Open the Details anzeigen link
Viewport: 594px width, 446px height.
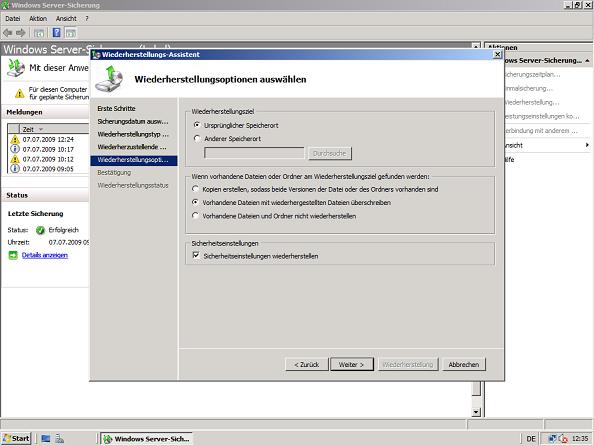[45, 255]
